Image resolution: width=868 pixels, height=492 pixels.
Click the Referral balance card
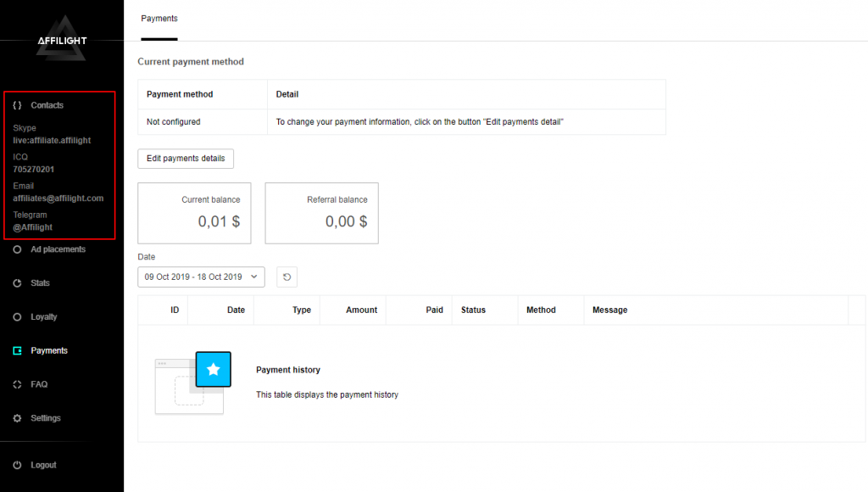pos(321,213)
